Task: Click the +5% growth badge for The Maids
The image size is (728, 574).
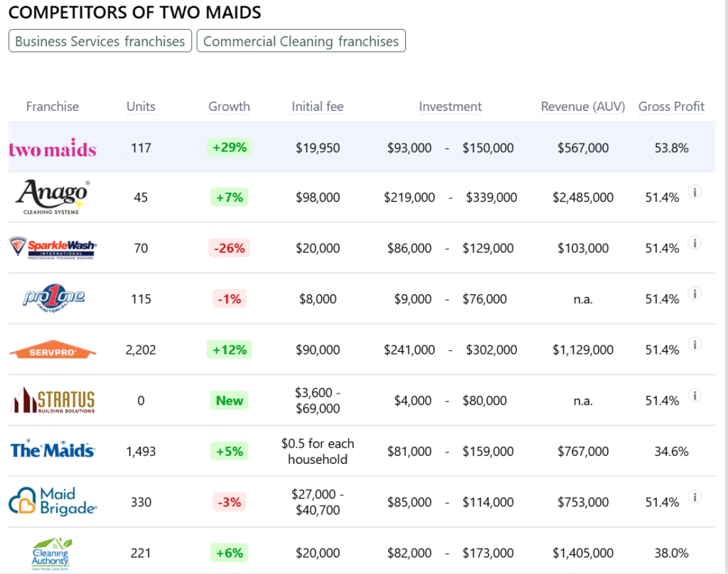Action: click(230, 451)
